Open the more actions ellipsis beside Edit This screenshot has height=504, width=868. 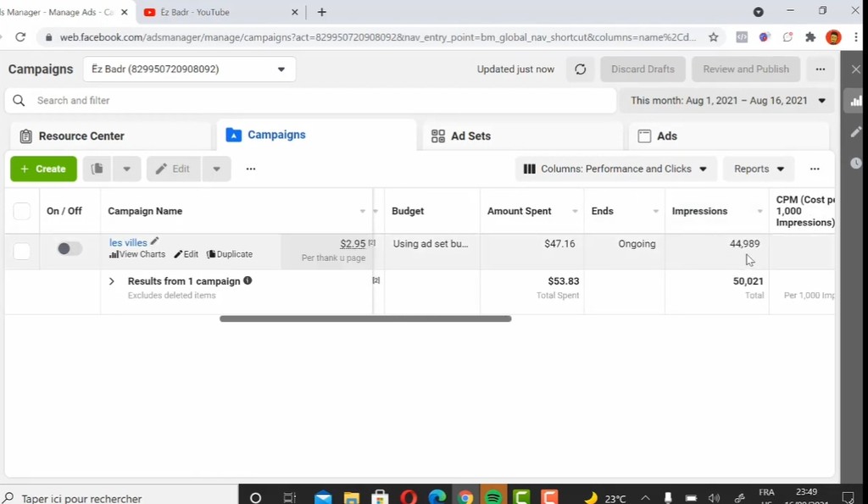(251, 169)
